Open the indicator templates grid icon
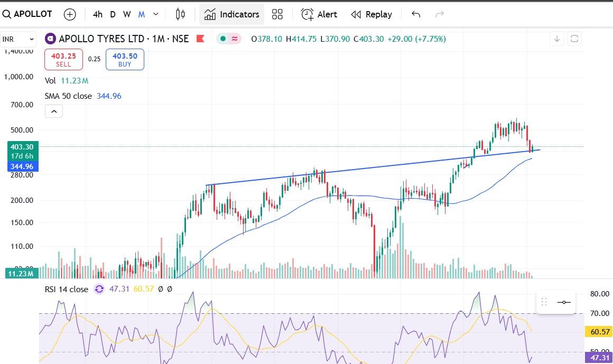 (277, 14)
